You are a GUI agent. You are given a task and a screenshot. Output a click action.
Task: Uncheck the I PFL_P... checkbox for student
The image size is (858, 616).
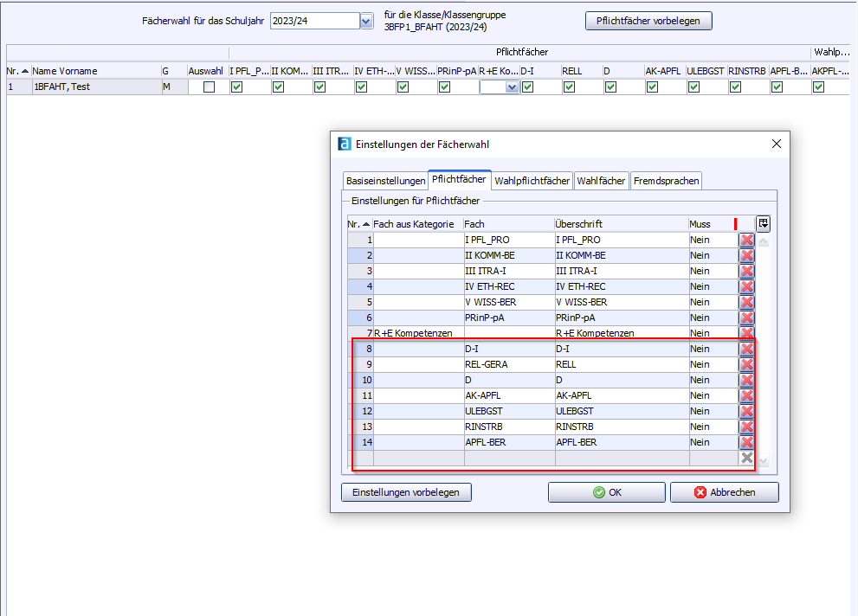236,87
